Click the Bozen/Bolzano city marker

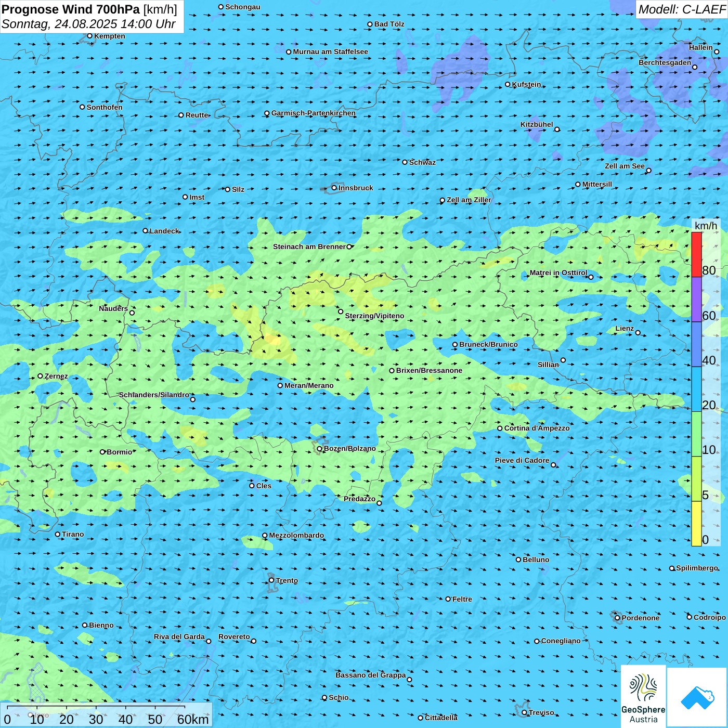coord(319,449)
